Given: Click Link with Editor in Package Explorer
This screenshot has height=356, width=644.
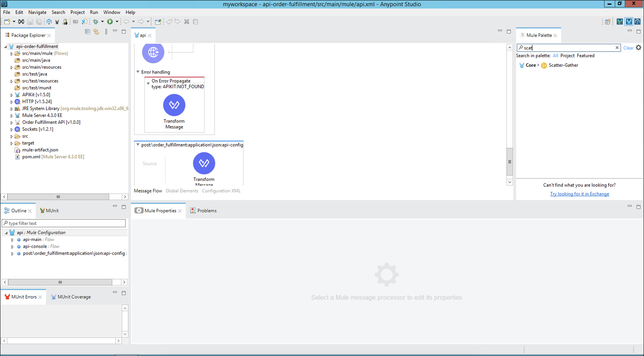Looking at the screenshot, I should point(96,32).
